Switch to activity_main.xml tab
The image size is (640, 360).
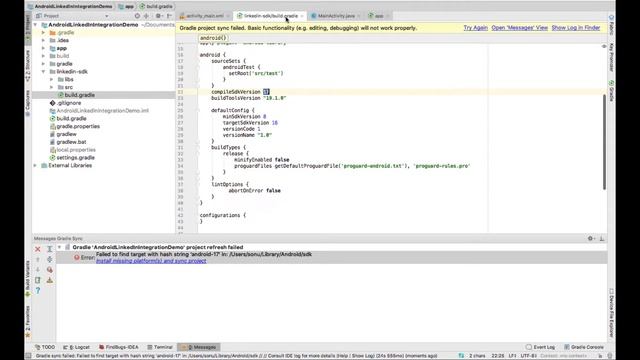coord(204,16)
